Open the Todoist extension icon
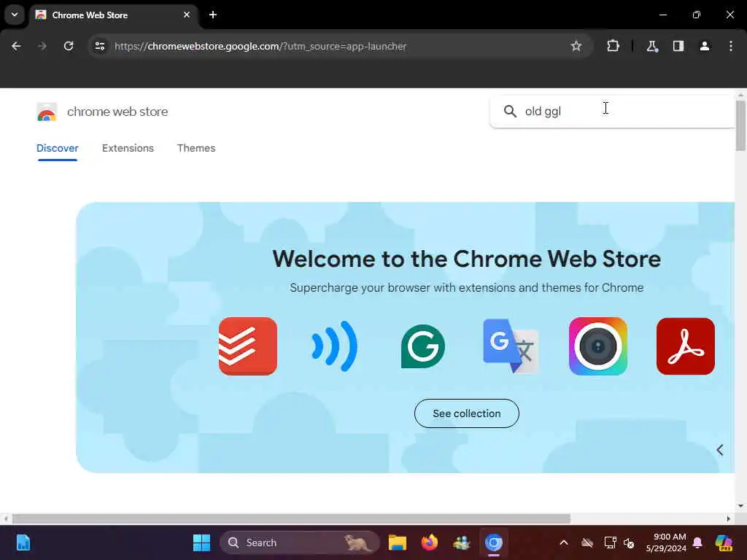This screenshot has width=747, height=560. click(x=248, y=346)
